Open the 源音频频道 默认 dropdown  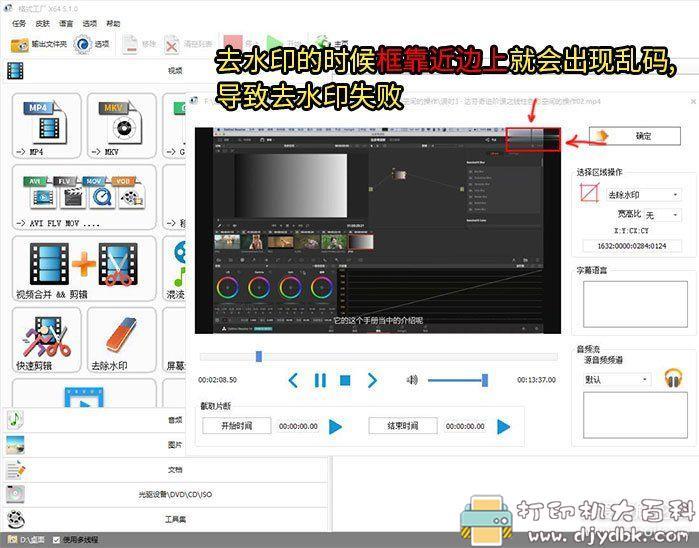617,380
